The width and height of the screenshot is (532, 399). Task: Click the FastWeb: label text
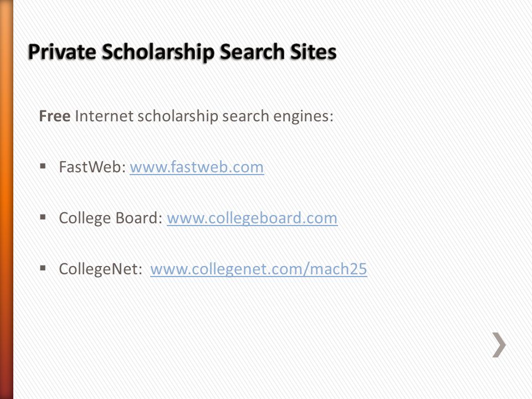[x=93, y=167]
